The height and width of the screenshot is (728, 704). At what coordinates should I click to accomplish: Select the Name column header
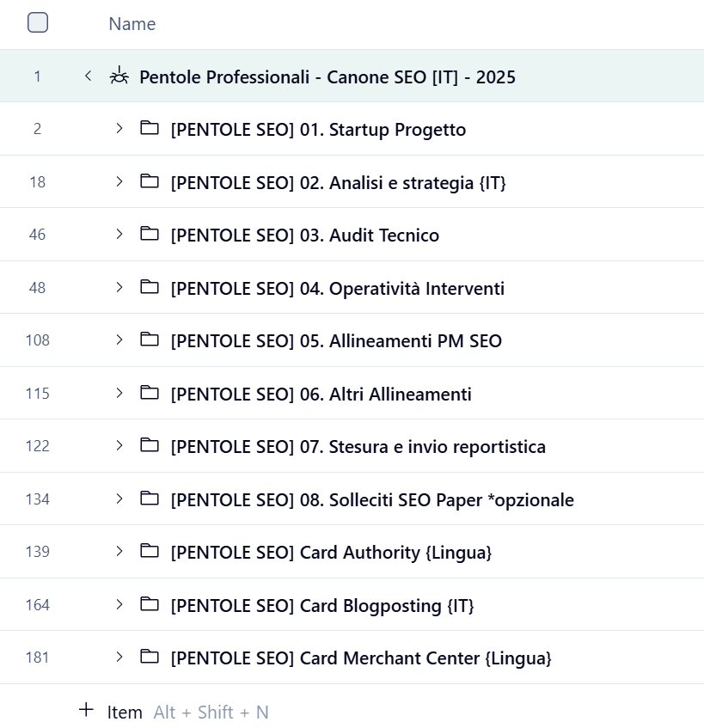point(132,24)
